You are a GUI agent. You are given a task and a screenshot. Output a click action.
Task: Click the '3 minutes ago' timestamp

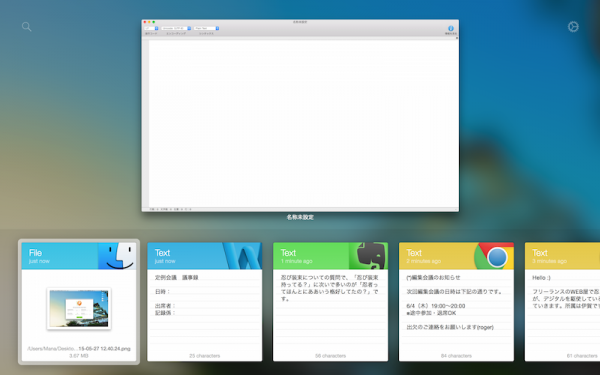549,261
